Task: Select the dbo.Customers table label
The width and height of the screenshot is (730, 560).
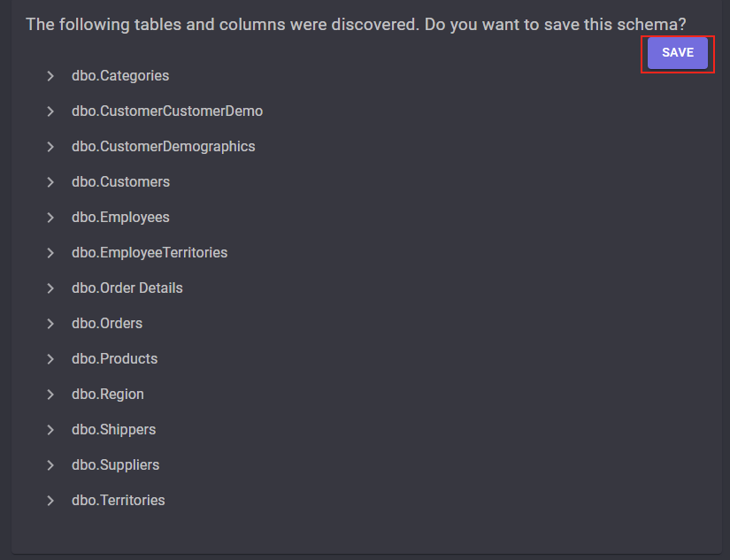Action: pos(120,182)
